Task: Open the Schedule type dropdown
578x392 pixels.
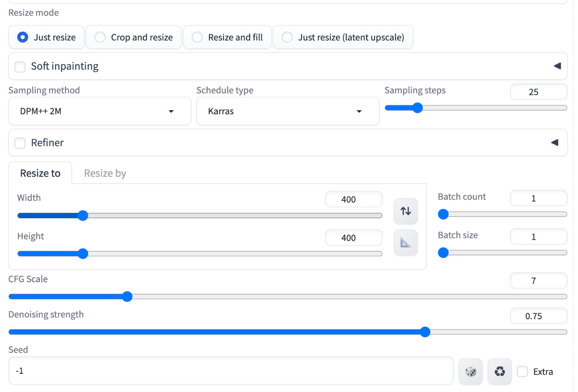Action: pyautogui.click(x=287, y=111)
